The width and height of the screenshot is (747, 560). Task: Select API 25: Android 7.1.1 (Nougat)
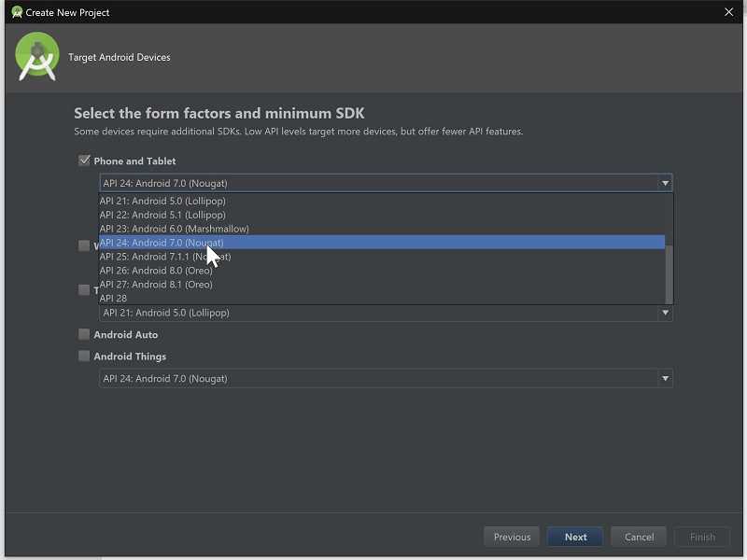click(382, 256)
